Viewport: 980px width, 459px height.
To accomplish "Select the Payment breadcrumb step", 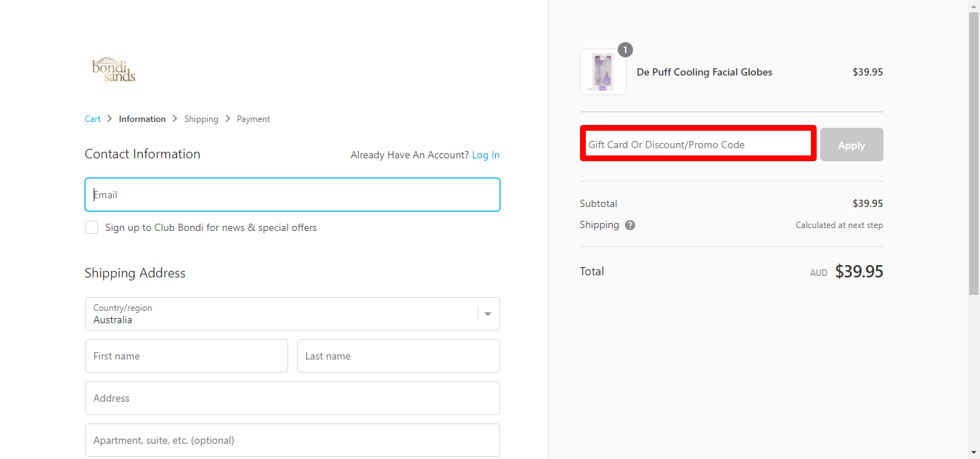I will [253, 119].
